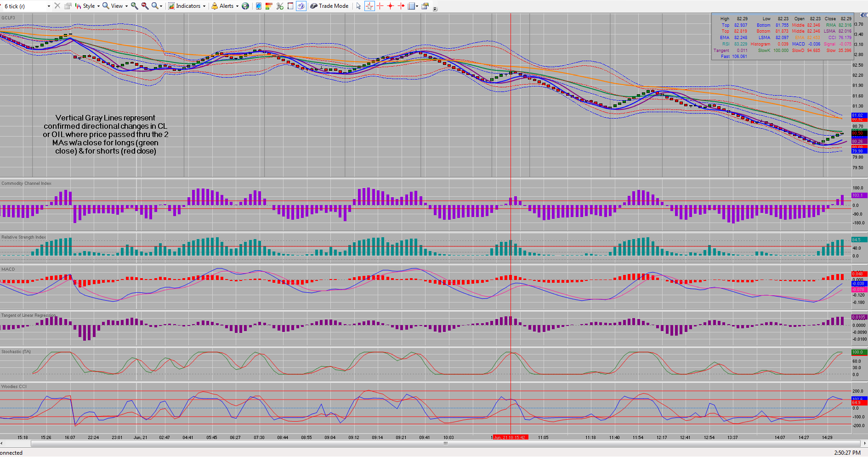Screen dimensions: 868x457
Task: Click the 'Relative Strength Index' panel label
Action: click(x=23, y=237)
